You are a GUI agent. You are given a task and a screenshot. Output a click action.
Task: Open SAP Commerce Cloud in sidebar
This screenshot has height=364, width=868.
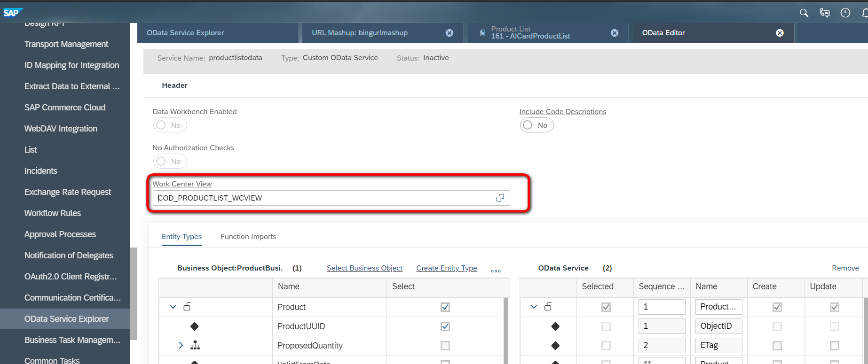65,108
